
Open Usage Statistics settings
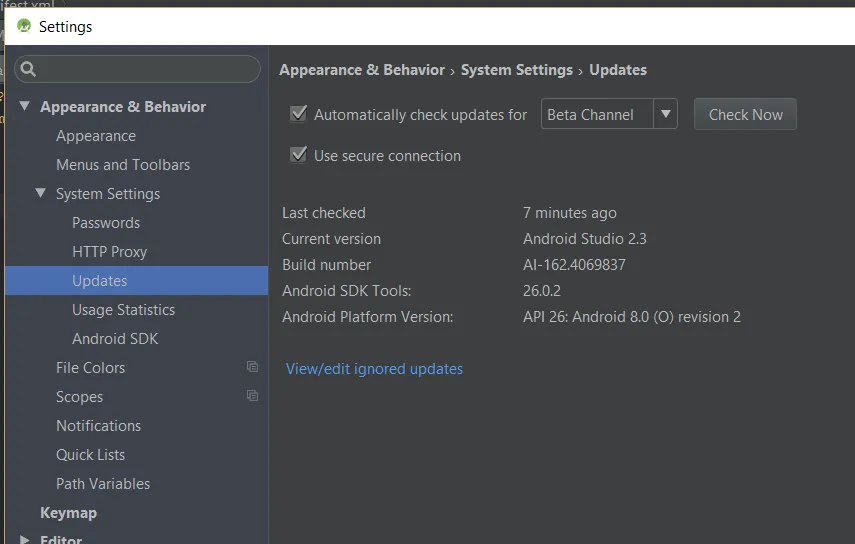[x=123, y=310]
